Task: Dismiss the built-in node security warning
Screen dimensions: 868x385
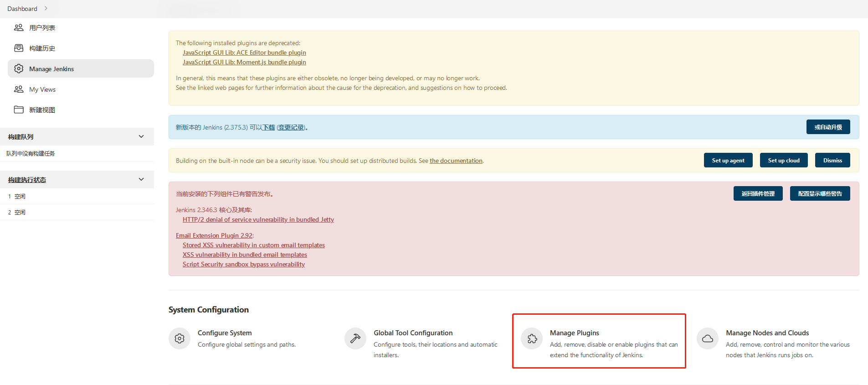Action: 832,160
